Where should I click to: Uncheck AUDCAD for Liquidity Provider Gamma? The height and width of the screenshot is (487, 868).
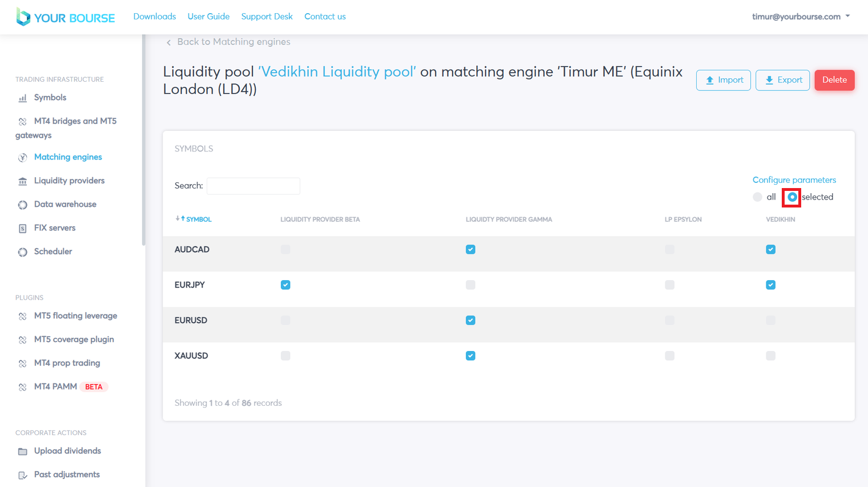coord(471,250)
